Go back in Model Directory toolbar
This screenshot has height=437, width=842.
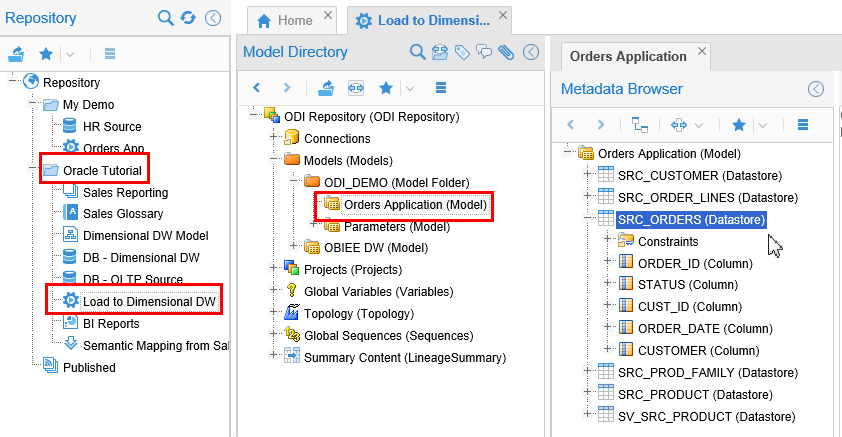(x=257, y=88)
